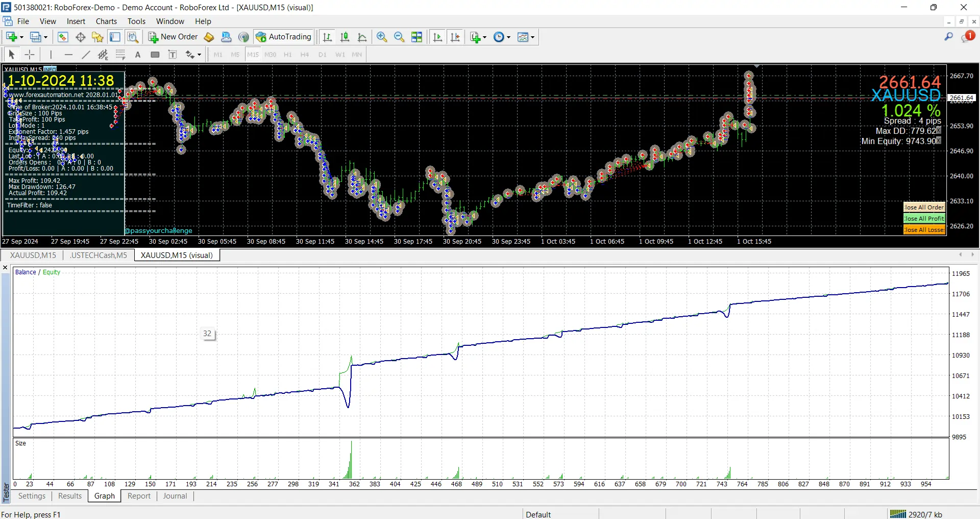Screen dimensions: 980x519
Task: Select the Crosshair tool
Action: click(30, 55)
